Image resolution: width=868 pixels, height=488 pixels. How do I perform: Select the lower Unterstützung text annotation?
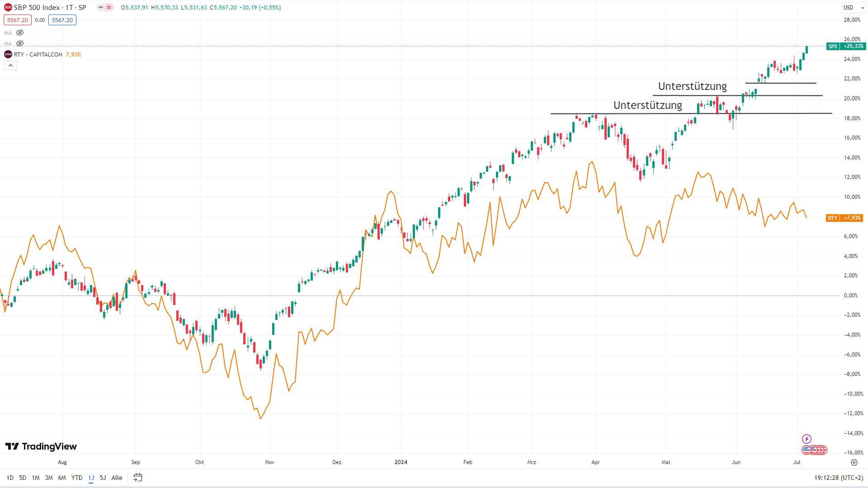click(x=647, y=105)
